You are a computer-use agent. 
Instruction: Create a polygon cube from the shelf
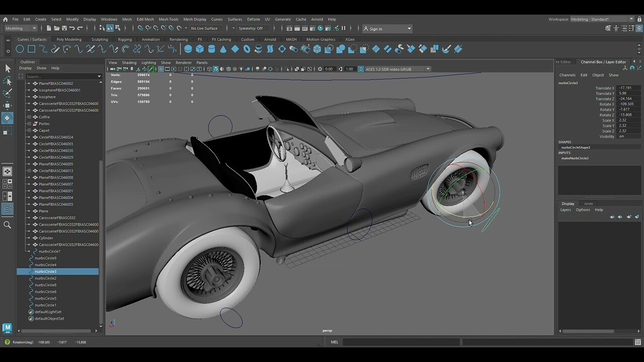coord(200,49)
